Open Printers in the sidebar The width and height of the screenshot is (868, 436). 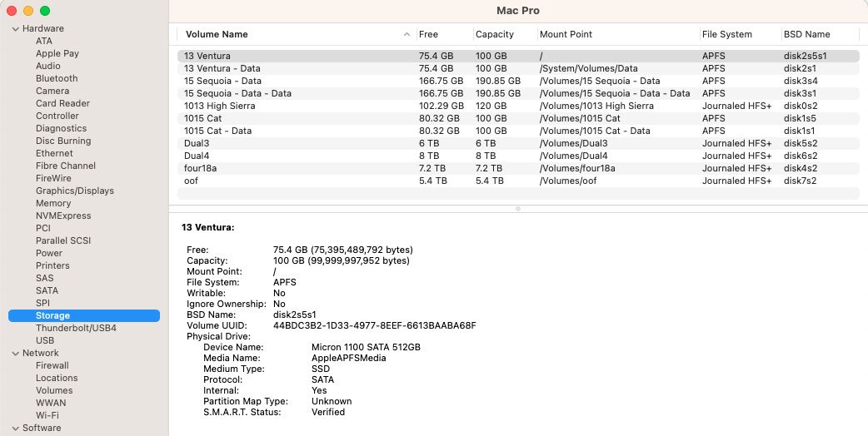(52, 265)
